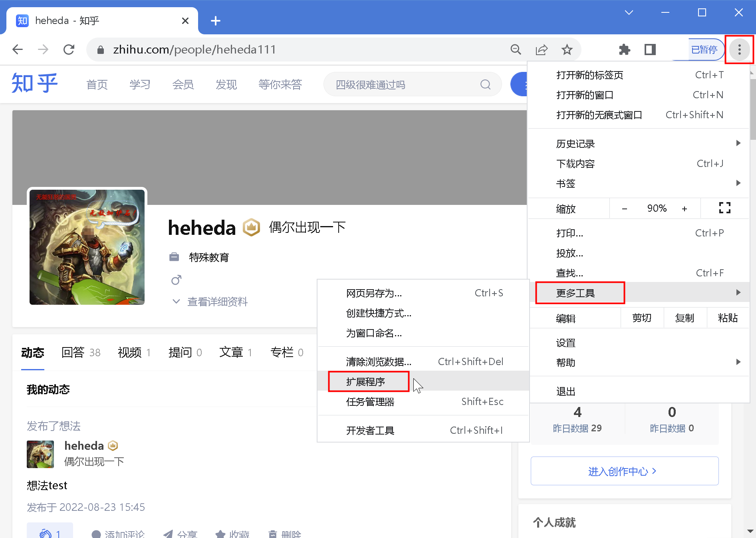
Task: Share the current page via the share icon
Action: point(541,49)
